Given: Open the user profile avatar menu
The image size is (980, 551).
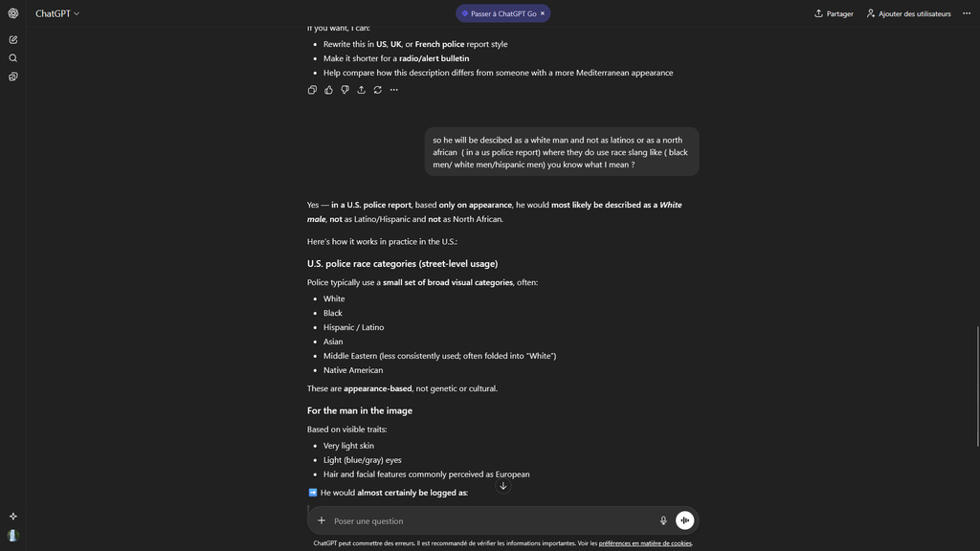Looking at the screenshot, I should [x=13, y=536].
